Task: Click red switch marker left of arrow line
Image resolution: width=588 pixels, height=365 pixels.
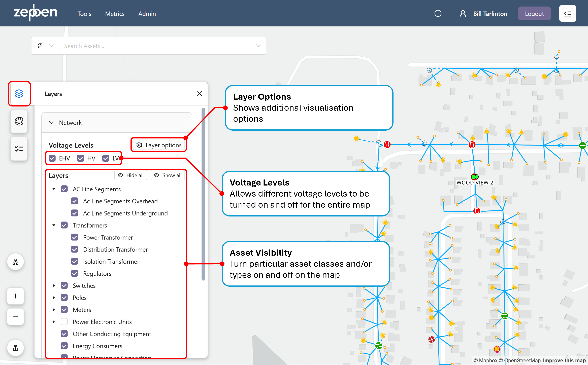Action: [x=387, y=144]
